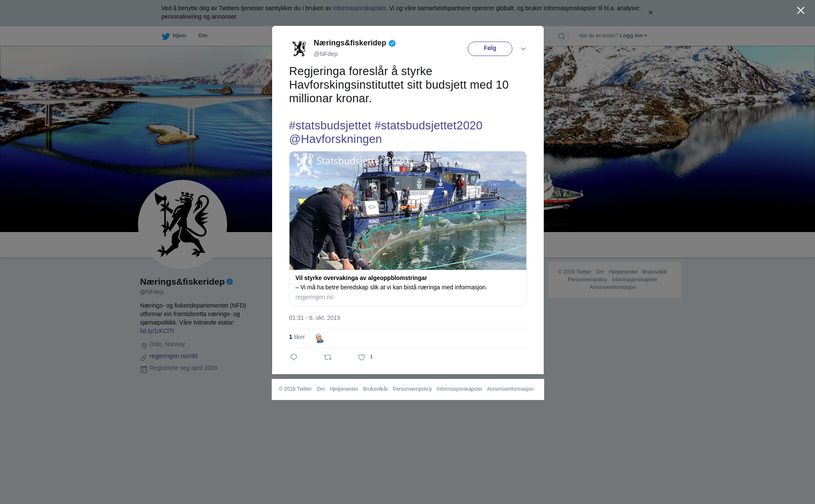Open the informasjonskapsler link in the banner
Screen dimensions: 815x504
point(359,8)
